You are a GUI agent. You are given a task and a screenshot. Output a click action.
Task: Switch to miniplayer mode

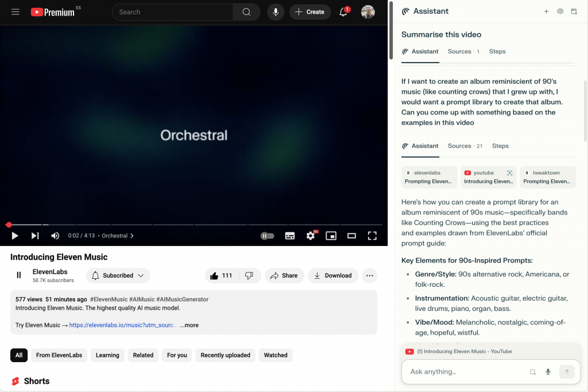point(331,236)
